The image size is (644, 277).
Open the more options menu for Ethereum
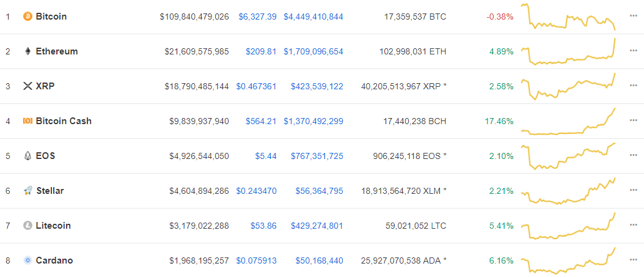[x=633, y=51]
